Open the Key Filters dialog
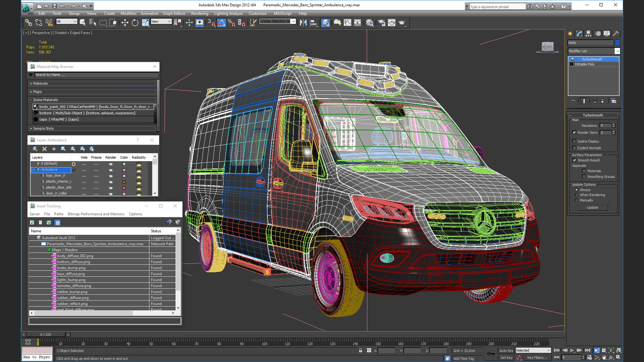 pyautogui.click(x=537, y=358)
